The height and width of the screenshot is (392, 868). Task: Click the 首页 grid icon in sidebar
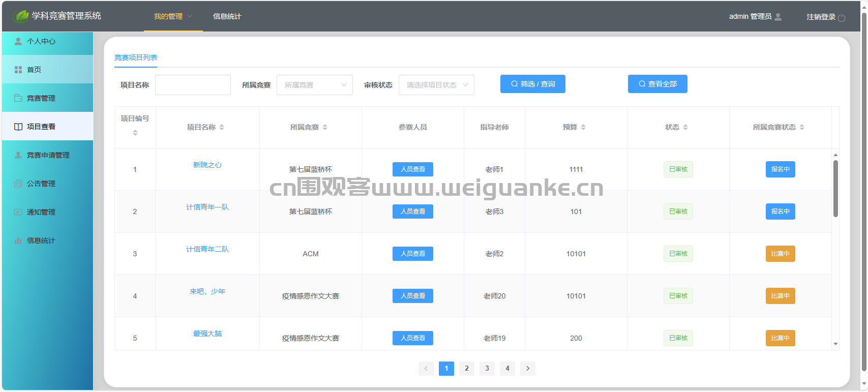tap(18, 70)
